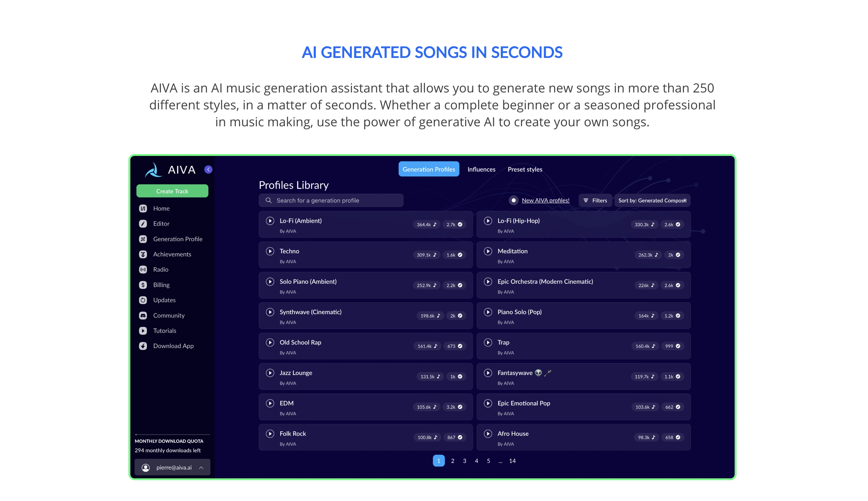Toggle the New AIVA profiles radio indicator
The height and width of the screenshot is (501, 868).
513,200
